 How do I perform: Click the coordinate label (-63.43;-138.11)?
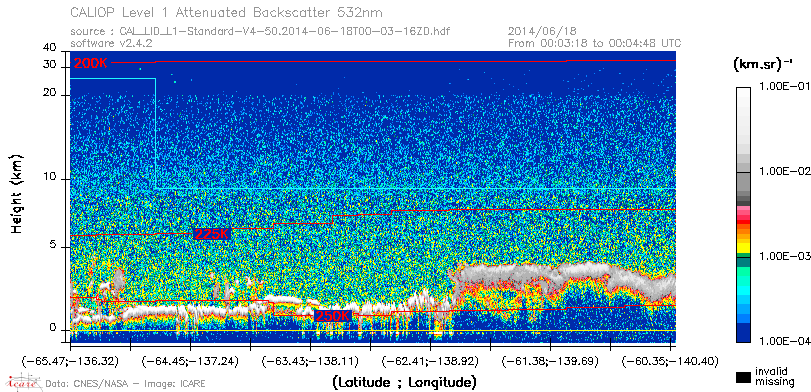(310, 361)
